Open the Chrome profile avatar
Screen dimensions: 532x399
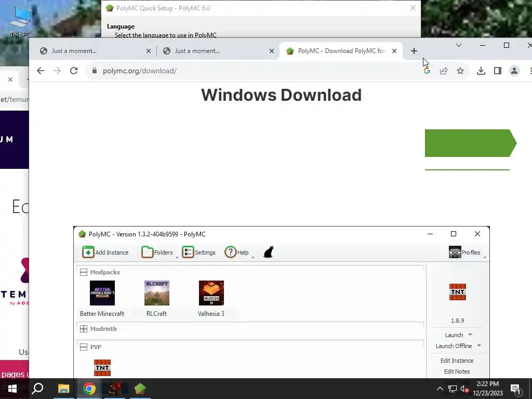514,71
